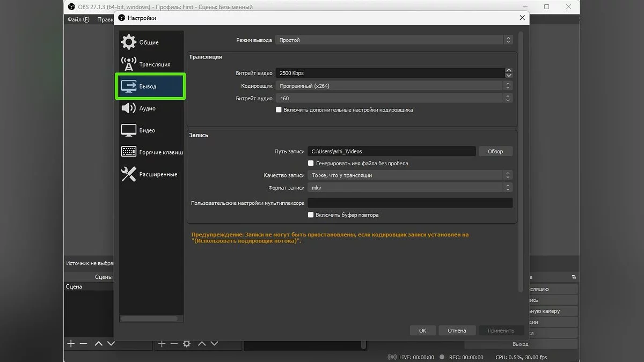Open the Расширенные settings section
Viewport: 644px width, 362px height.
coord(151,174)
